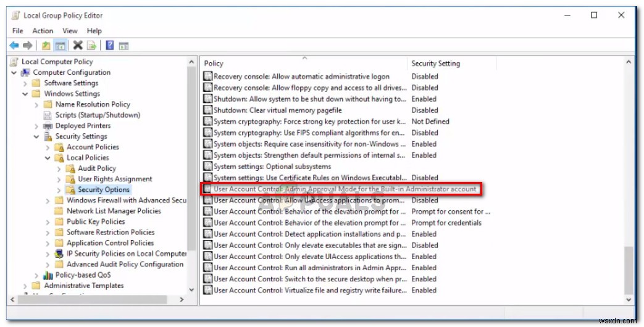The width and height of the screenshot is (644, 327).
Task: Expand the Name Resolution Policy node
Action: [36, 105]
